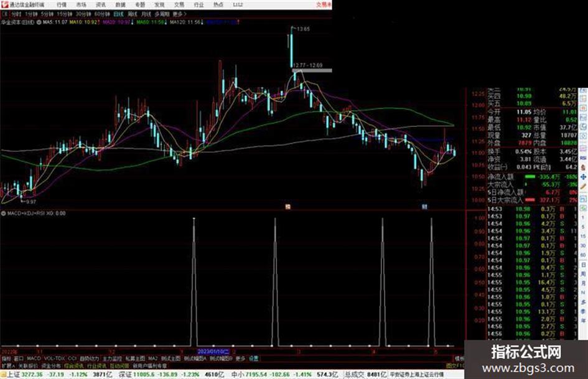
Task: Click the orange info marker below the chart peak
Action: point(287,207)
